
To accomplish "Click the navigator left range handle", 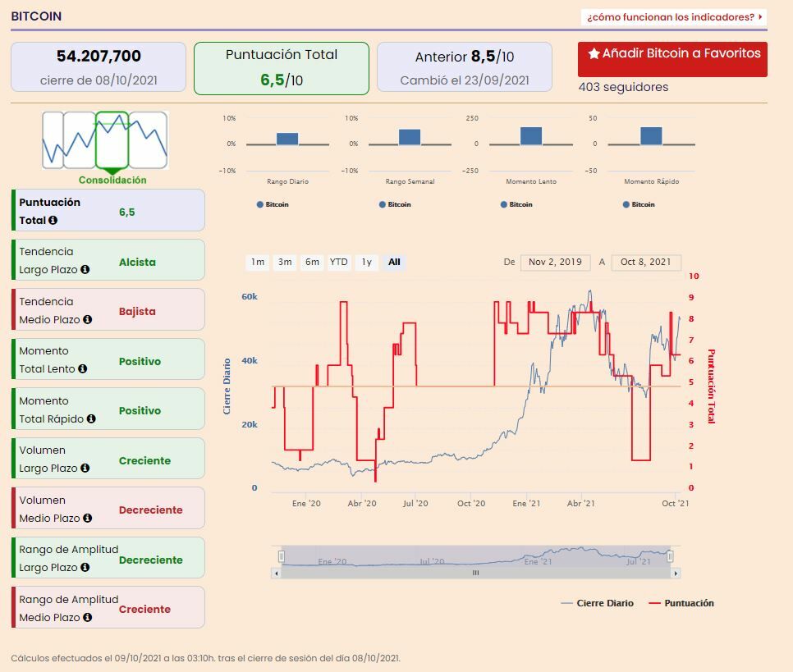I will (282, 556).
